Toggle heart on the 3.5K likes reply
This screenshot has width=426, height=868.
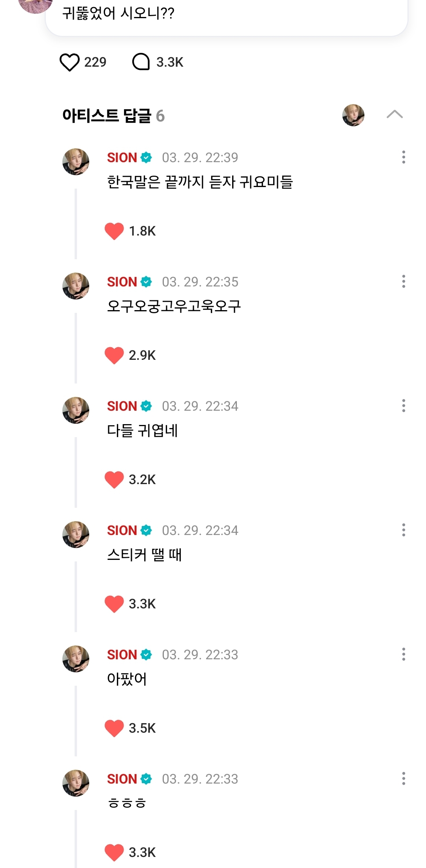coord(114,728)
